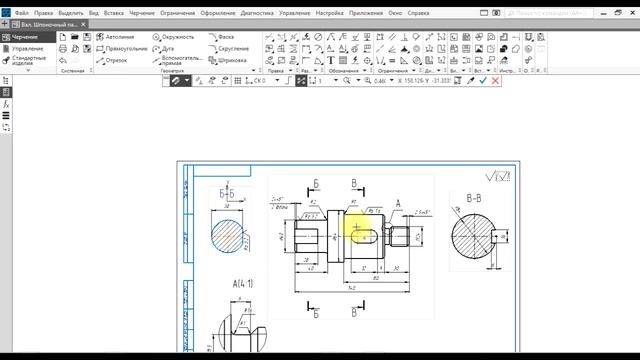Image resolution: width=640 pixels, height=360 pixels.
Task: Open print preview icon
Action: pos(75,49)
